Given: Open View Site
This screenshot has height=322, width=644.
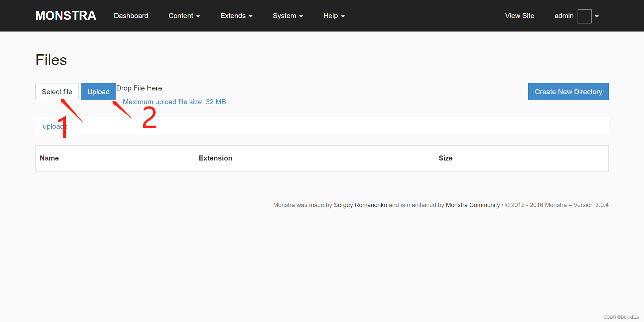Looking at the screenshot, I should 519,16.
